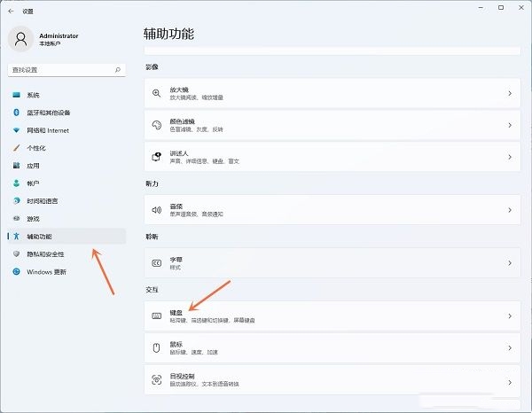Click the 鼠标 mouse icon
This screenshot has height=413, width=532.
click(x=156, y=347)
